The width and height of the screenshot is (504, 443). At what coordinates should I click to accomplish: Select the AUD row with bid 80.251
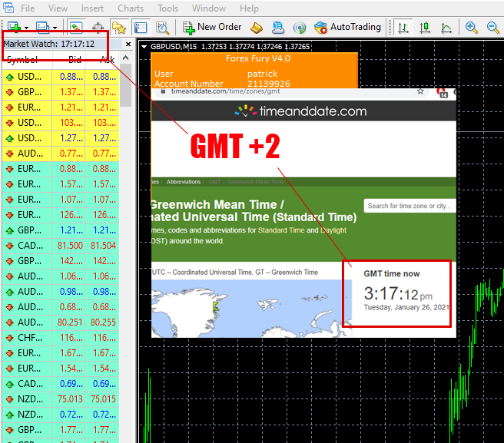pos(61,322)
